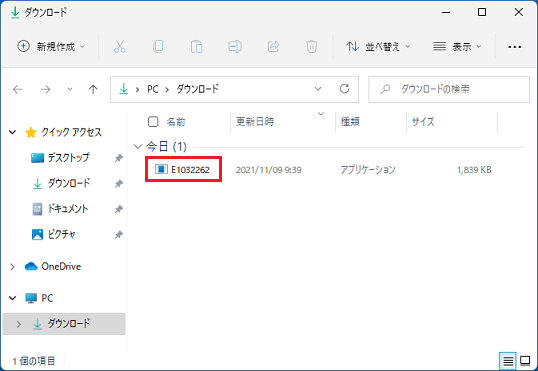Minimize the ダウンロード window
This screenshot has height=371, width=538.
(446, 12)
